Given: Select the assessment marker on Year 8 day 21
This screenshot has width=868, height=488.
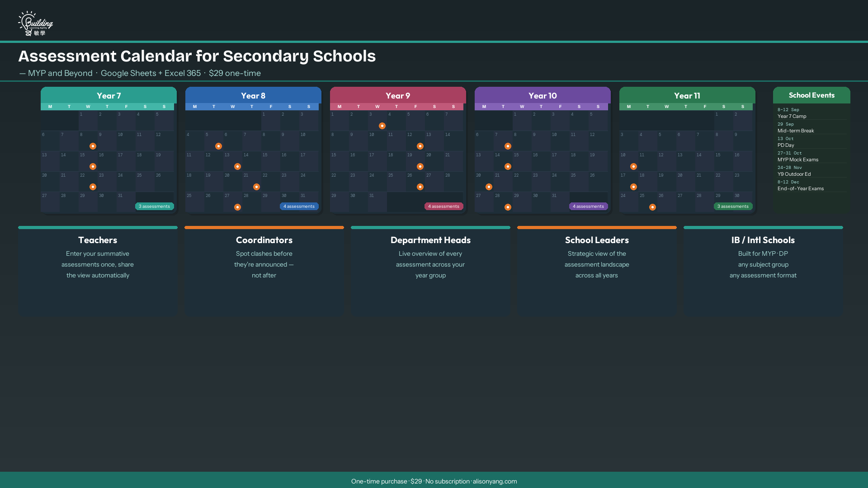Looking at the screenshot, I should (256, 187).
